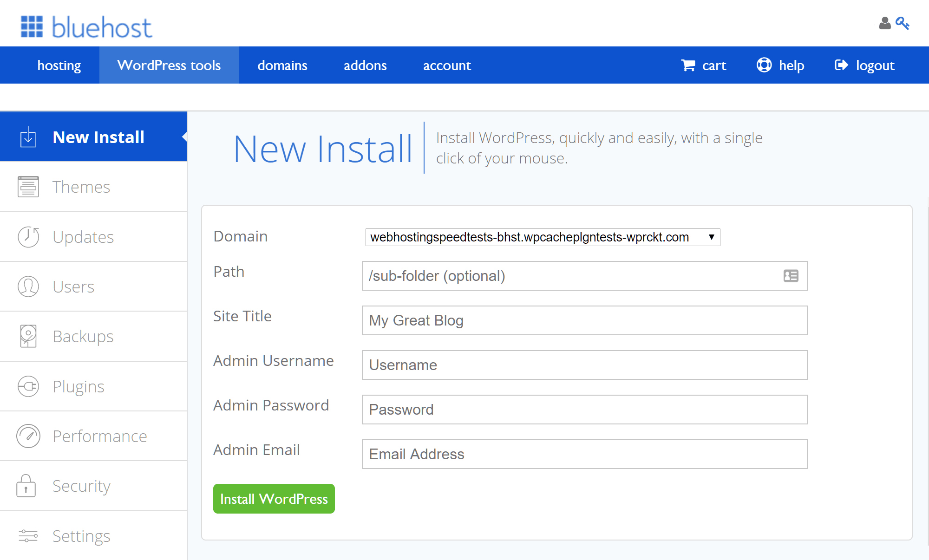Select the Hosting menu item
This screenshot has width=929, height=560.
pyautogui.click(x=60, y=65)
